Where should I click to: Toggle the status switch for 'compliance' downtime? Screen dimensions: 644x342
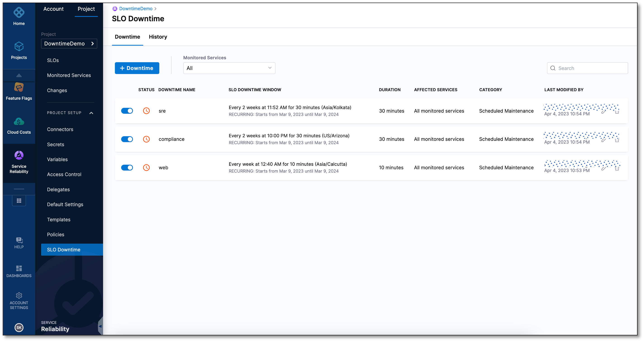coord(127,139)
